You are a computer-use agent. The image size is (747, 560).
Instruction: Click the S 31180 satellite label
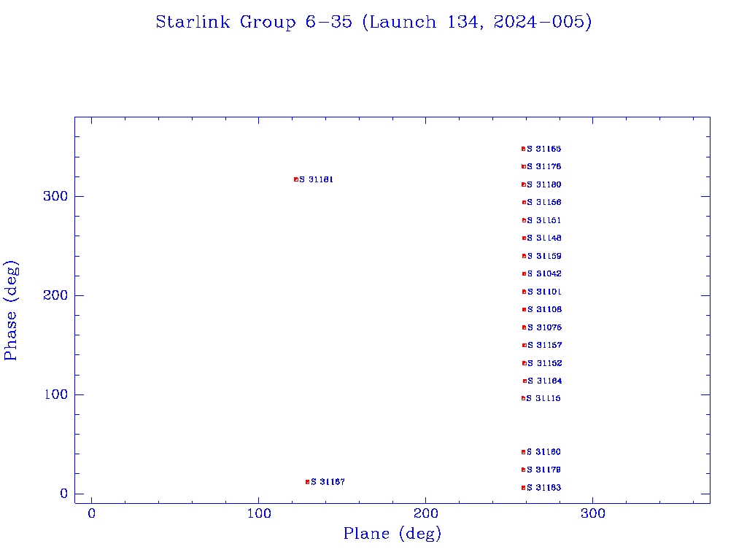(x=544, y=185)
